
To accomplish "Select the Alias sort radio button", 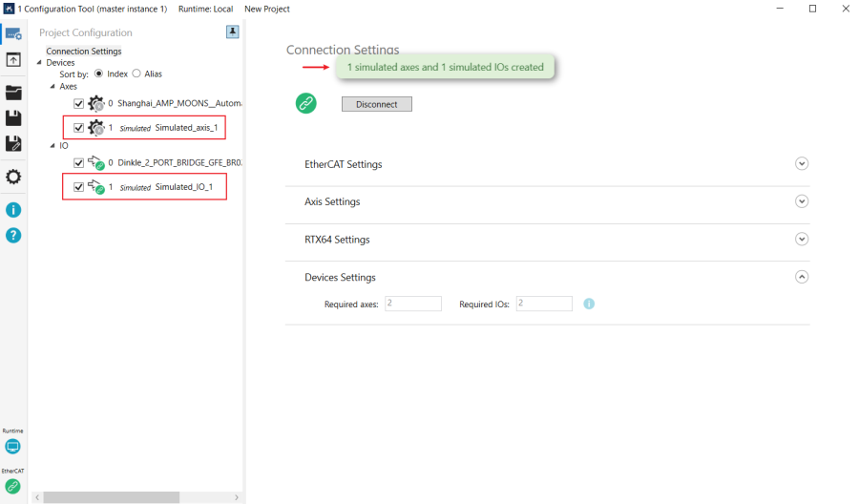I will [x=136, y=73].
